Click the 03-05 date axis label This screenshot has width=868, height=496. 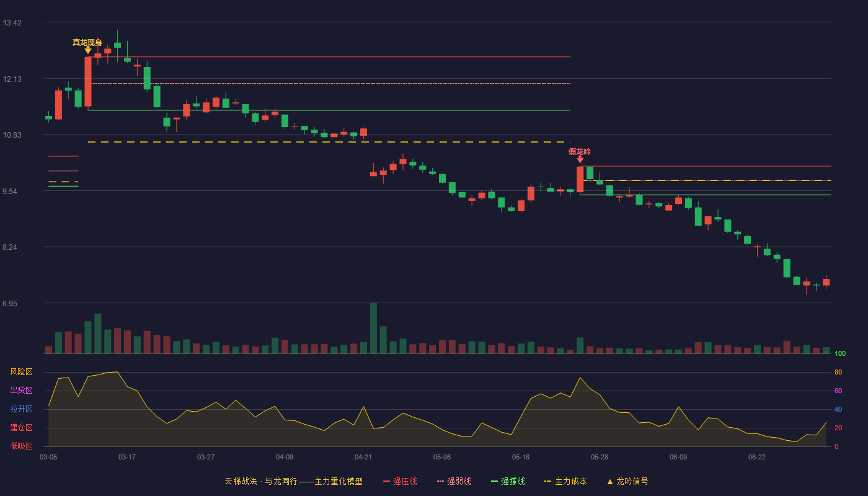coord(48,457)
